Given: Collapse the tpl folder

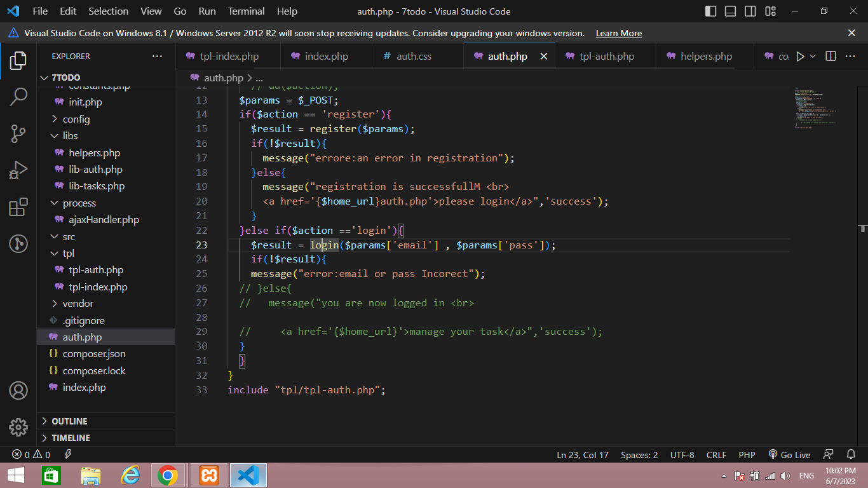Looking at the screenshot, I should tap(105, 254).
